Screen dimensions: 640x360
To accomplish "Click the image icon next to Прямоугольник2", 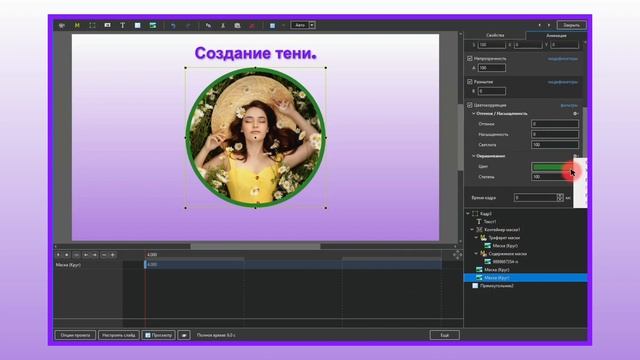I will [475, 286].
